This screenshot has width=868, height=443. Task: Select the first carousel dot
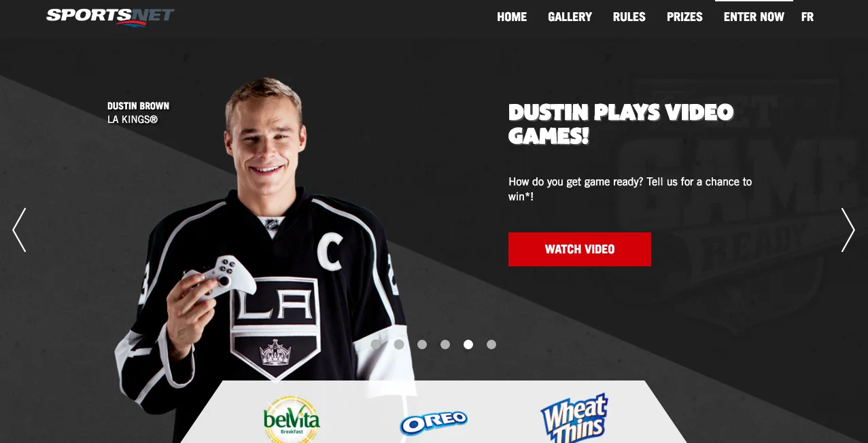376,344
